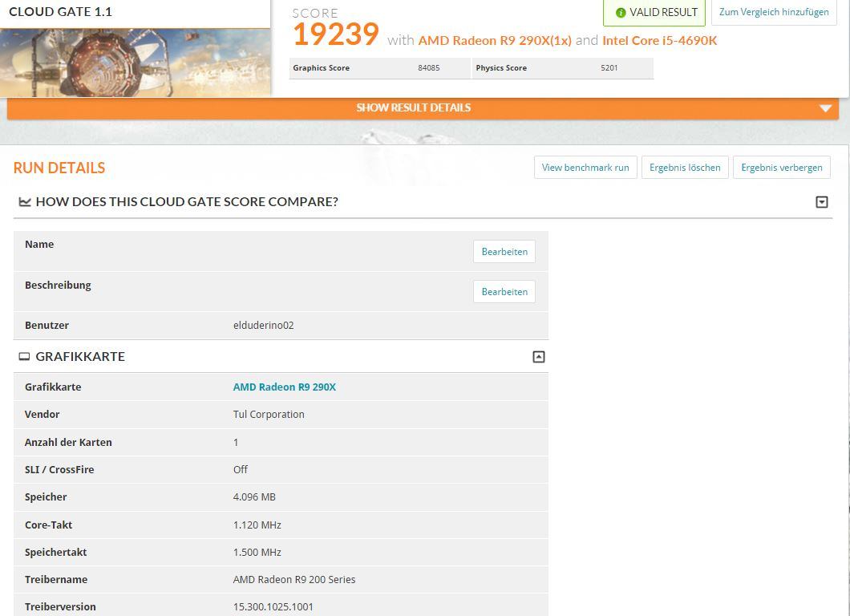Click the Anzahl der Karten label
The width and height of the screenshot is (850, 616).
[68, 442]
